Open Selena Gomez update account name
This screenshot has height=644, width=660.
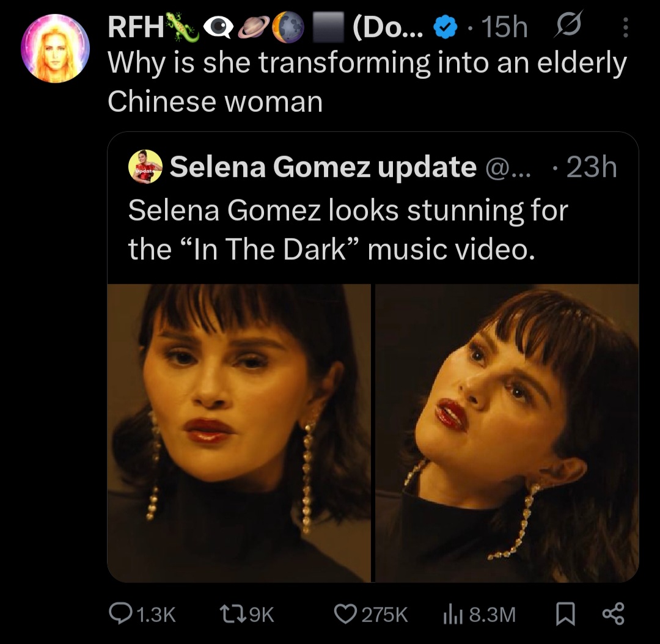coord(323,167)
